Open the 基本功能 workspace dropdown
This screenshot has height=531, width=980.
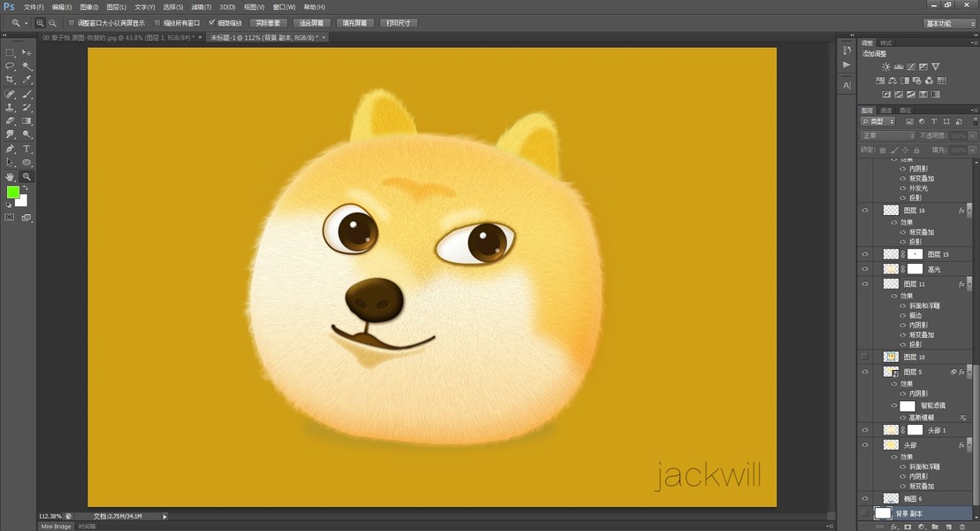[949, 23]
